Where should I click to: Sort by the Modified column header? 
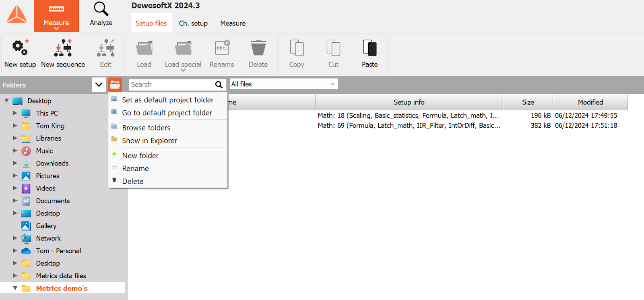click(x=590, y=102)
